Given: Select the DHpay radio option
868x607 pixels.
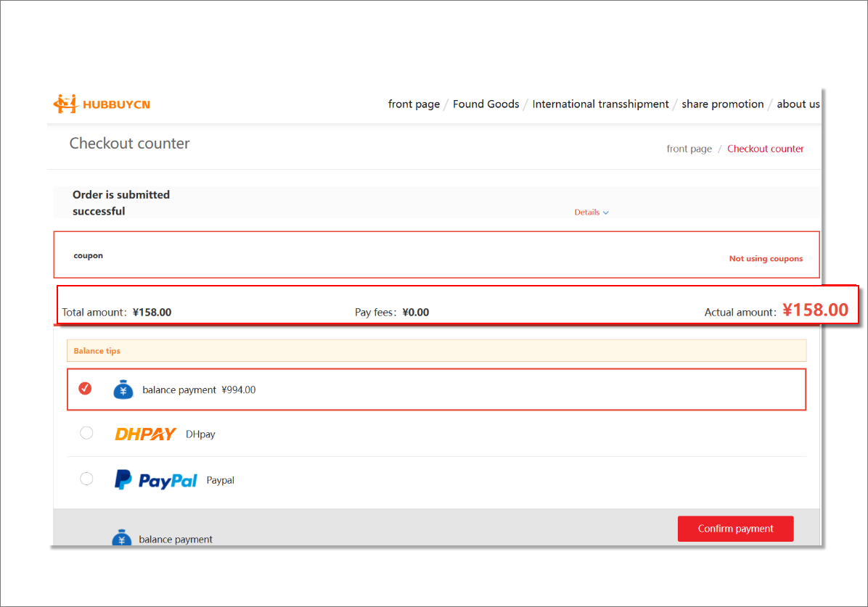Looking at the screenshot, I should 86,433.
